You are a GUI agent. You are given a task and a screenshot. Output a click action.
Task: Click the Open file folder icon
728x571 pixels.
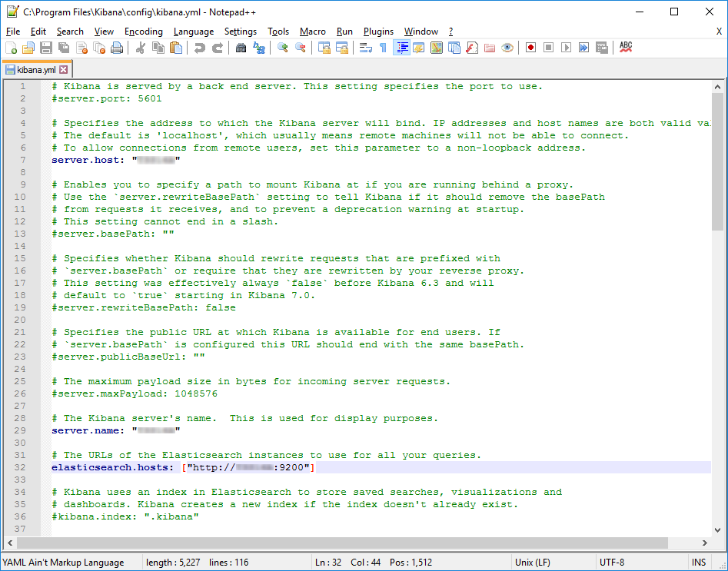click(x=28, y=48)
